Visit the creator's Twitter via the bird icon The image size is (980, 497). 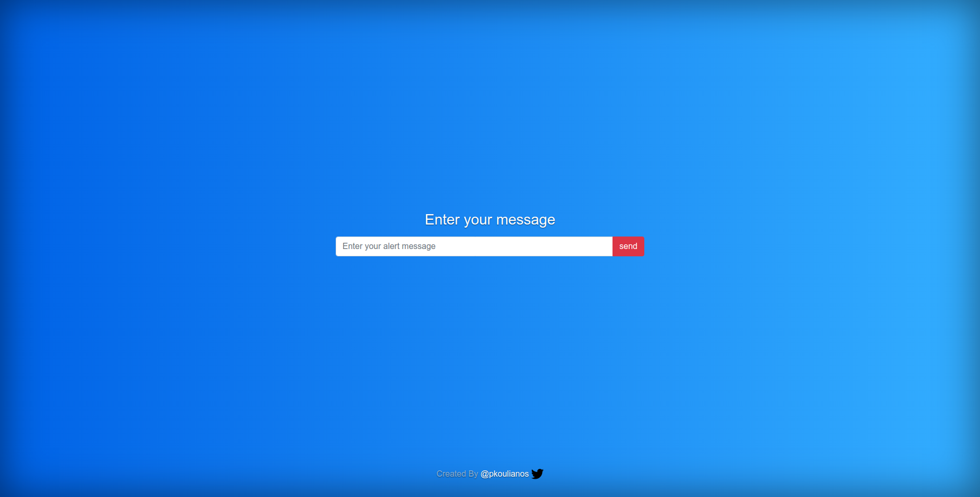537,474
